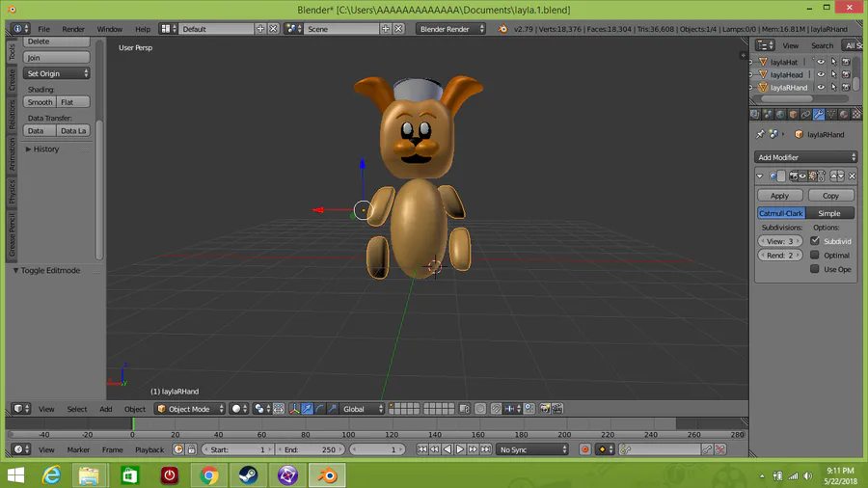
Task: Jump to the end frame of the timeline
Action: click(x=485, y=449)
